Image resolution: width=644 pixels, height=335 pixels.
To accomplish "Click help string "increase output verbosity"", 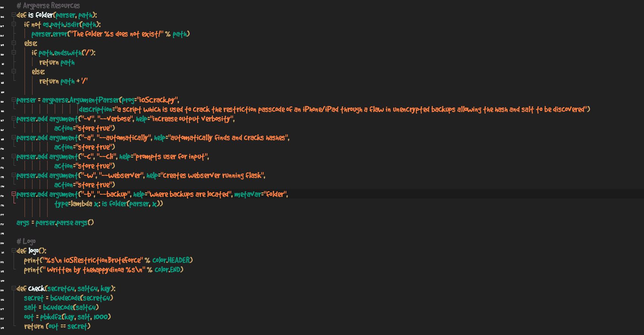I will tap(192, 119).
